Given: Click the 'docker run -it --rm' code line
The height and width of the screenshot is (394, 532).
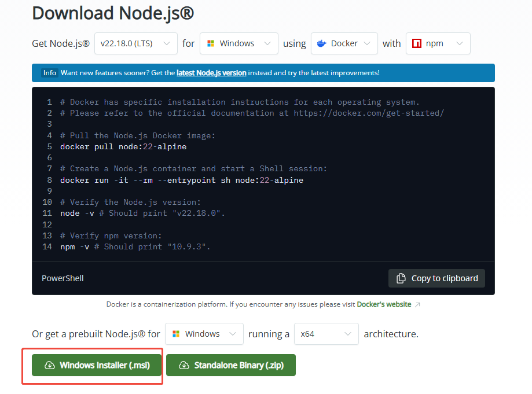Looking at the screenshot, I should (x=182, y=180).
